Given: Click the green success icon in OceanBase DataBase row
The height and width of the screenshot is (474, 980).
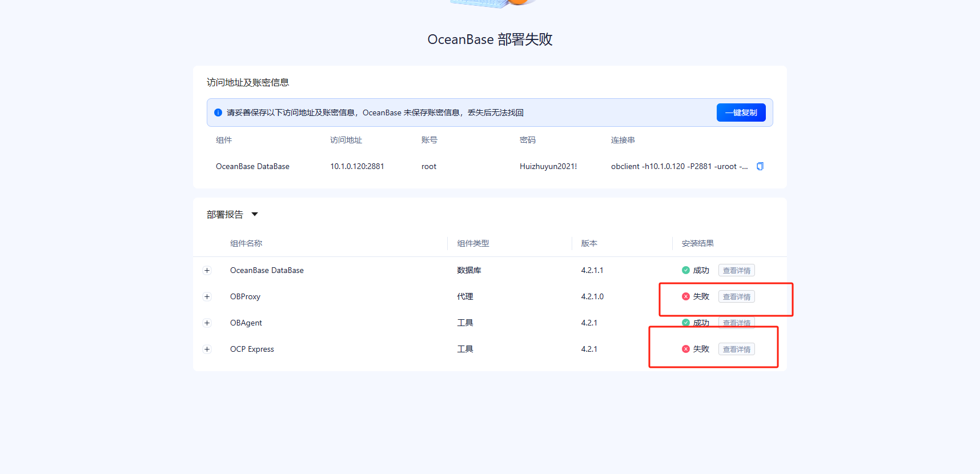Looking at the screenshot, I should click(686, 270).
